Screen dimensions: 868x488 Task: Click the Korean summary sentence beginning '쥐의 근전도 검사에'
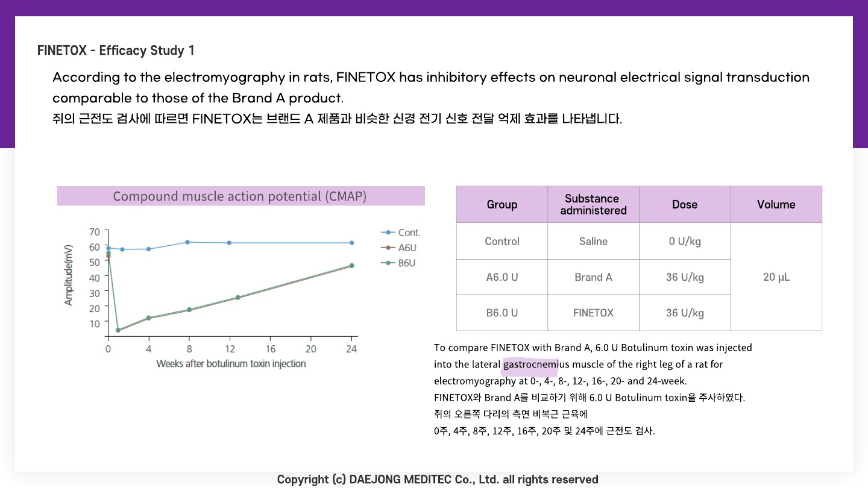point(337,119)
